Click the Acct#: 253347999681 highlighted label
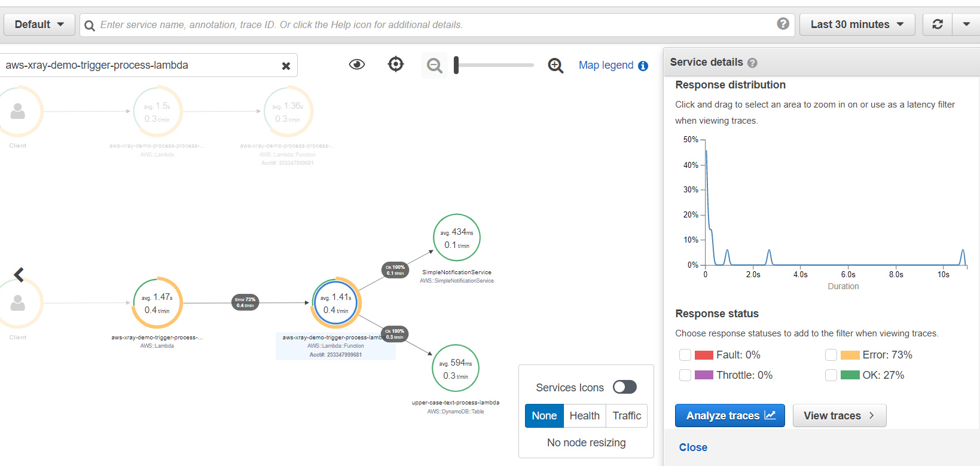Screen dimensions: 980x466 click(335, 355)
